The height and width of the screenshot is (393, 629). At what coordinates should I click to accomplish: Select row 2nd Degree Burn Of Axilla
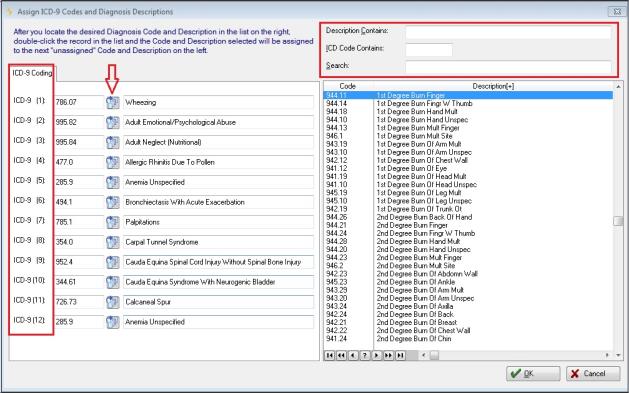coord(468,306)
